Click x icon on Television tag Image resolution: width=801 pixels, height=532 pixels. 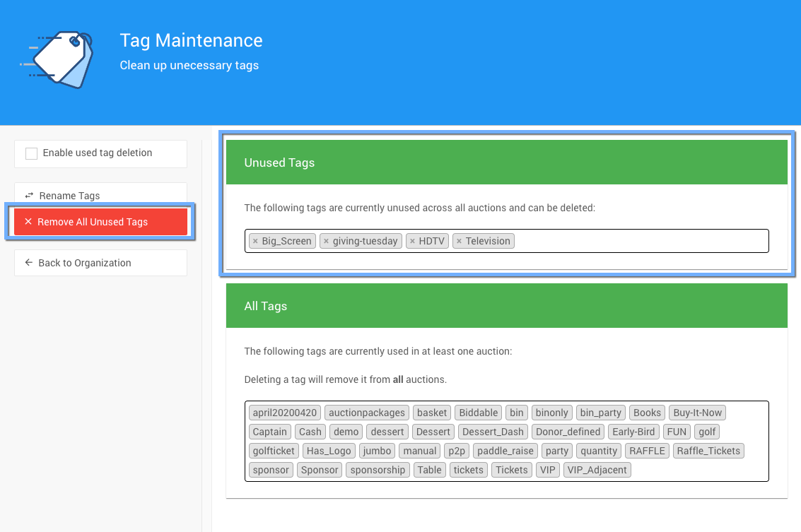click(x=459, y=242)
